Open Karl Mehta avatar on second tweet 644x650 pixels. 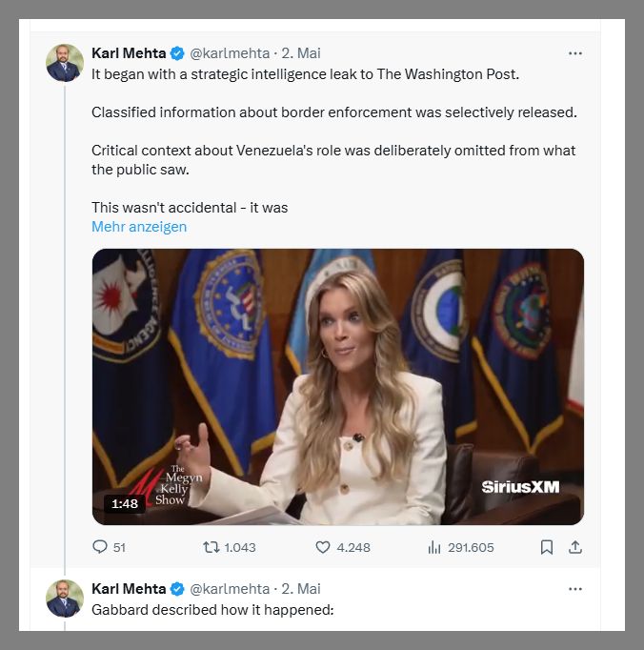coord(65,598)
